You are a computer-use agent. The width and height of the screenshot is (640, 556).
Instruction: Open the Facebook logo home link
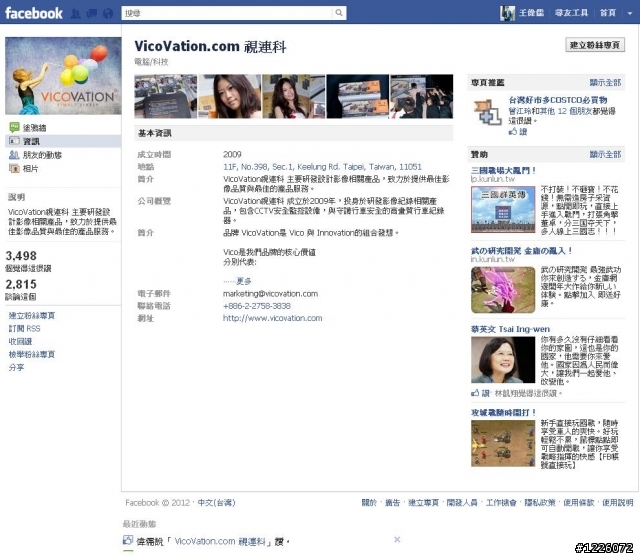tap(33, 13)
